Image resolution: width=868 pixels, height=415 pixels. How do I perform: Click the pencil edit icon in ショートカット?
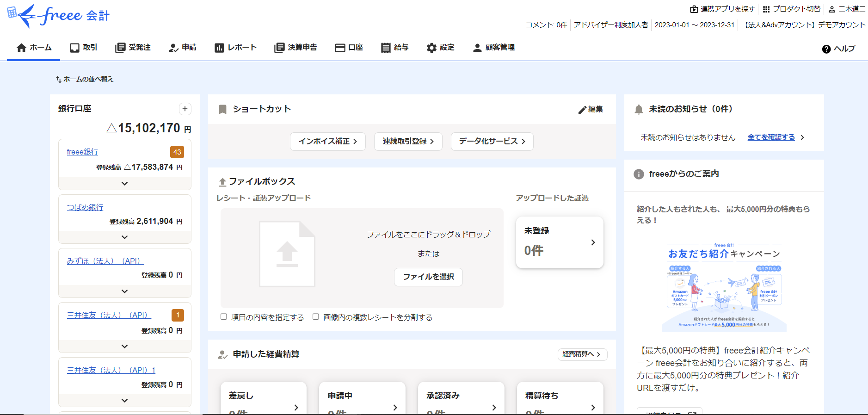click(582, 110)
